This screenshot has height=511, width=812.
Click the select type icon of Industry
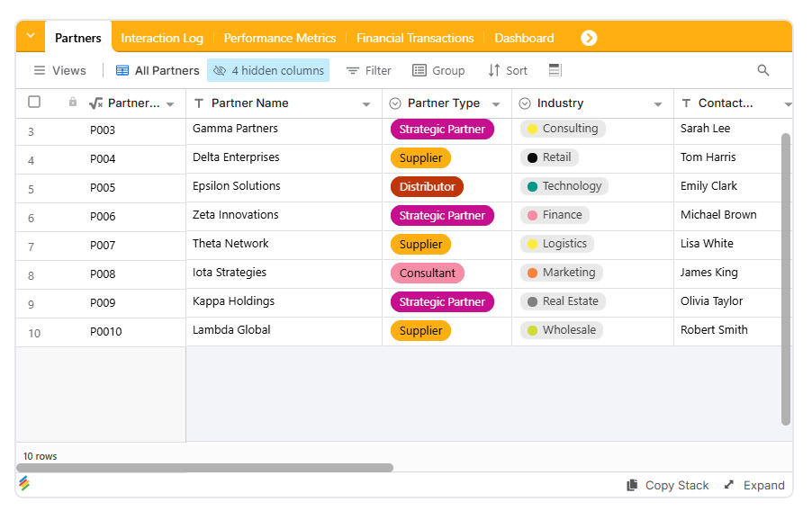click(x=525, y=103)
